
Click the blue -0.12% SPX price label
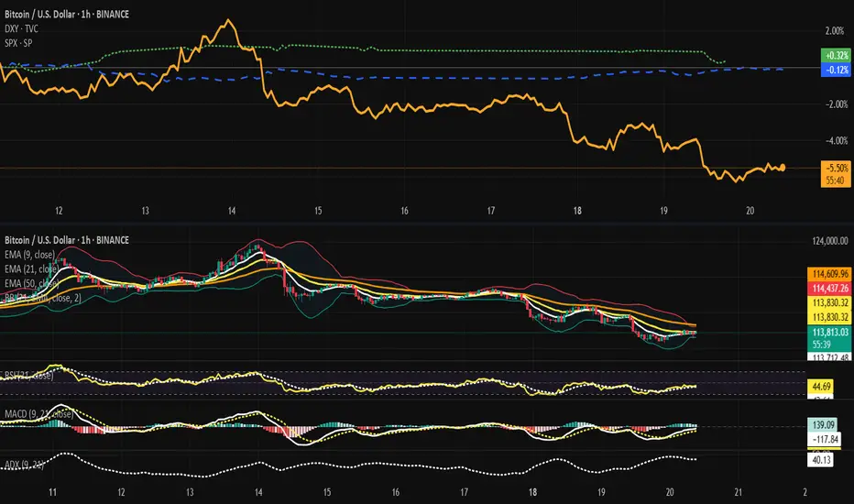[x=836, y=70]
